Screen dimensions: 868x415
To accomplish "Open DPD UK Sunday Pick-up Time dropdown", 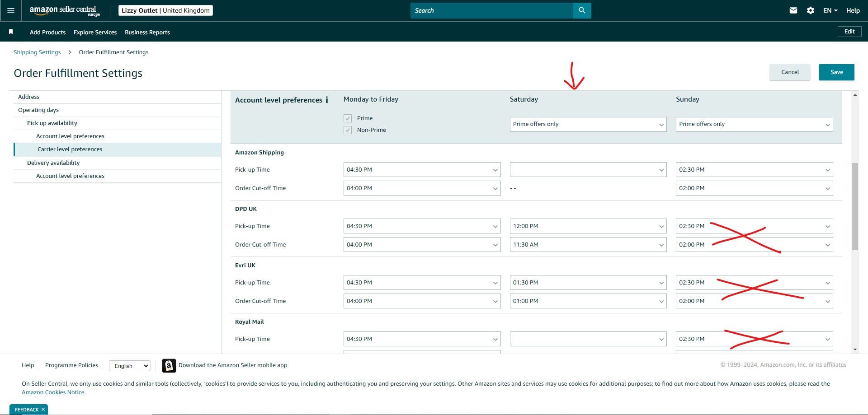I will (x=754, y=226).
